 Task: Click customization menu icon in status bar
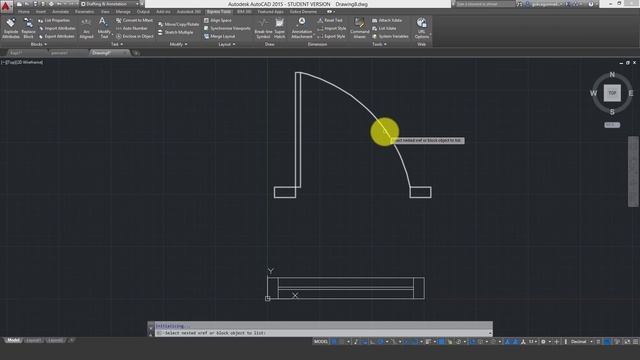point(635,342)
